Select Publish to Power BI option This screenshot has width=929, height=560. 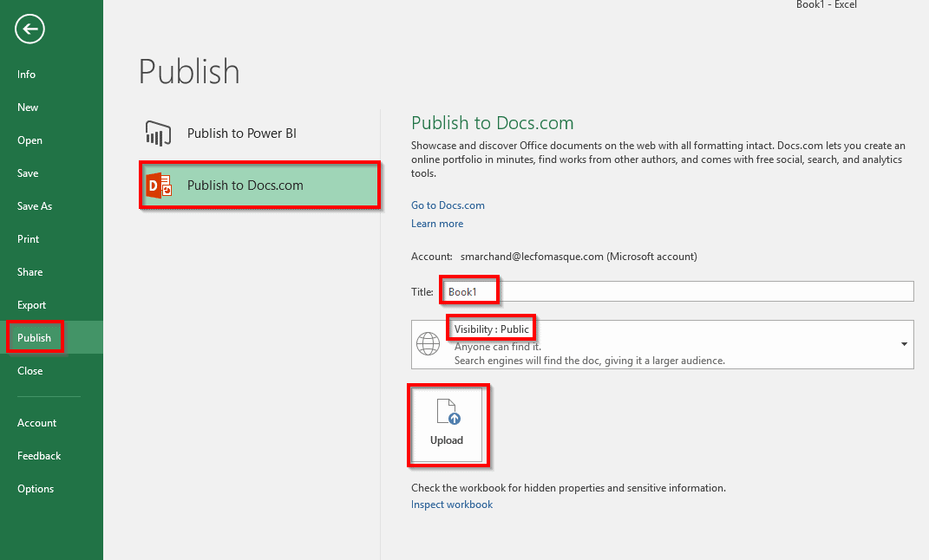coord(241,133)
